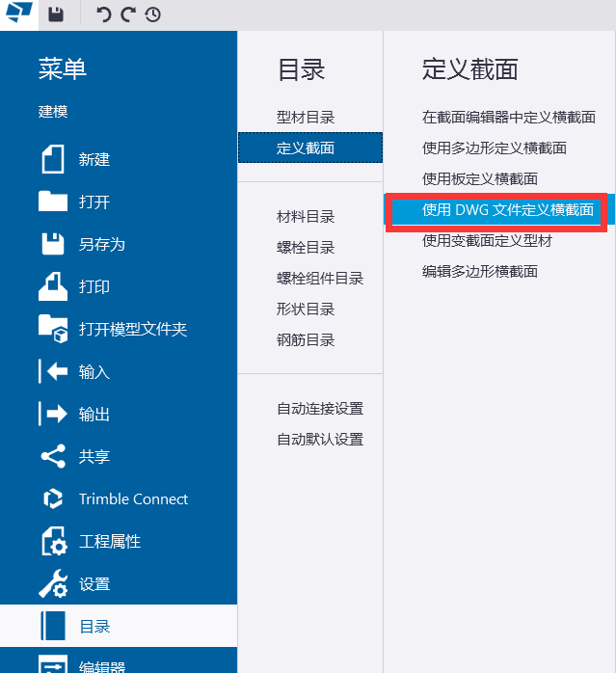Click 编辑多边形横截面

pos(479,271)
